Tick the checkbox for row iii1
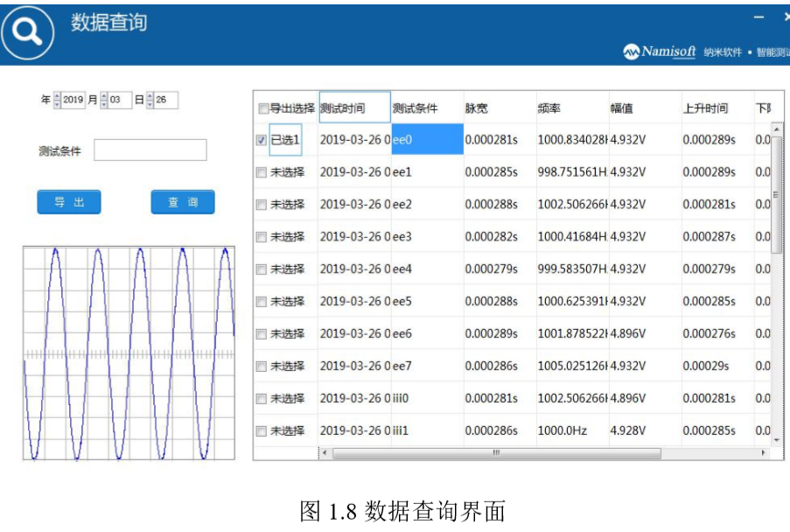 [x=261, y=430]
